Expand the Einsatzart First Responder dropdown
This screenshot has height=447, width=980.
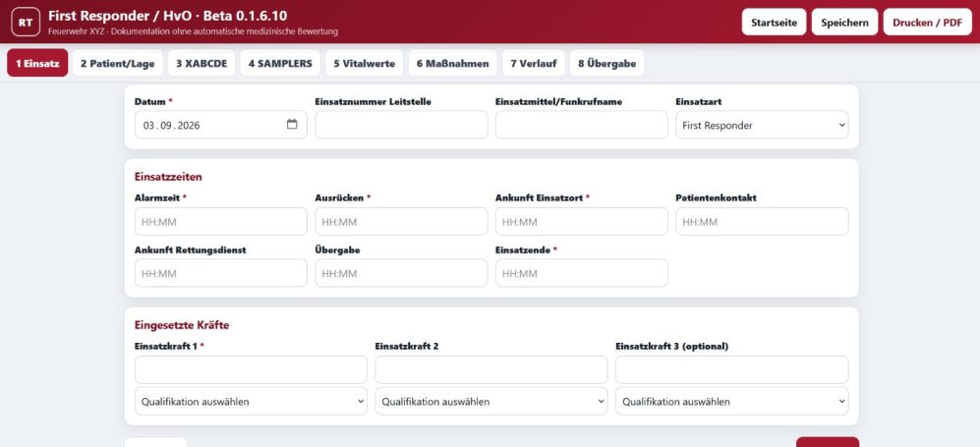pyautogui.click(x=762, y=125)
